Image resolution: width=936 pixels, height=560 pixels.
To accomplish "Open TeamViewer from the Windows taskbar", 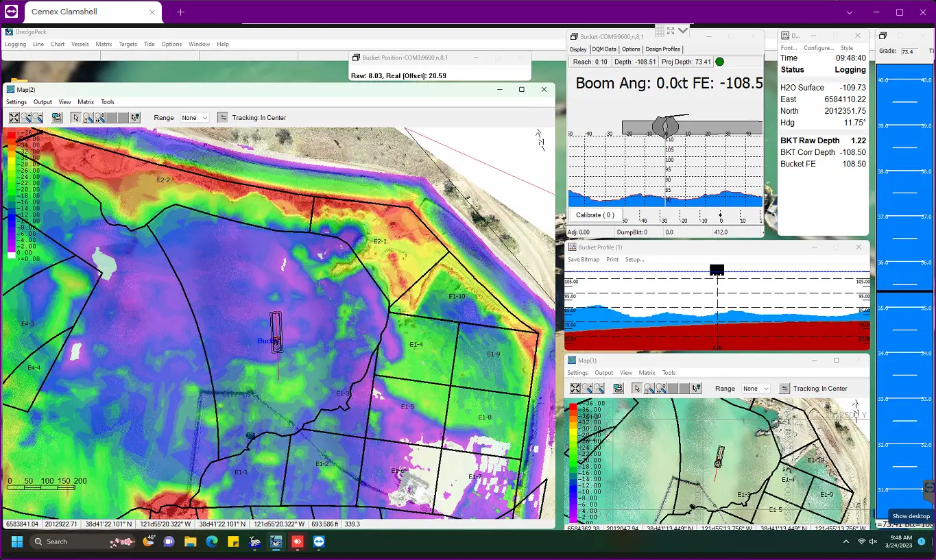I will point(319,541).
